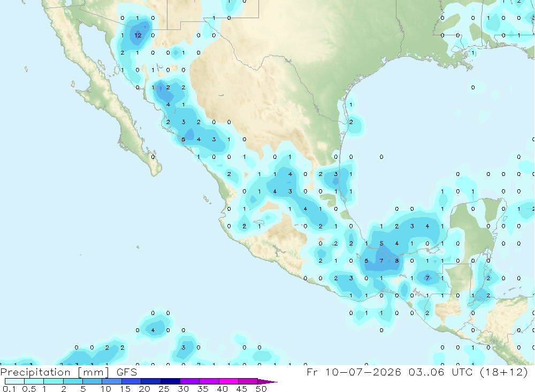Click the 20 label on the legend

click(x=144, y=389)
